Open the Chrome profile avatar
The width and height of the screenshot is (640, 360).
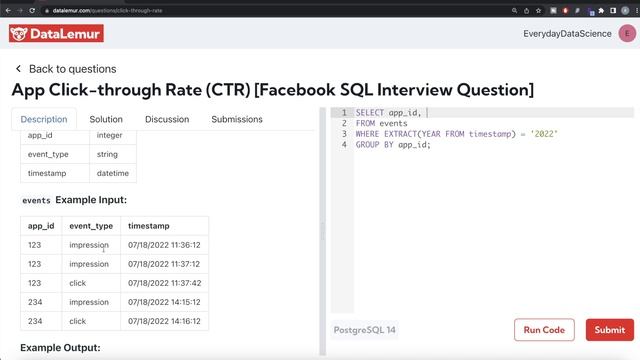pos(625,11)
